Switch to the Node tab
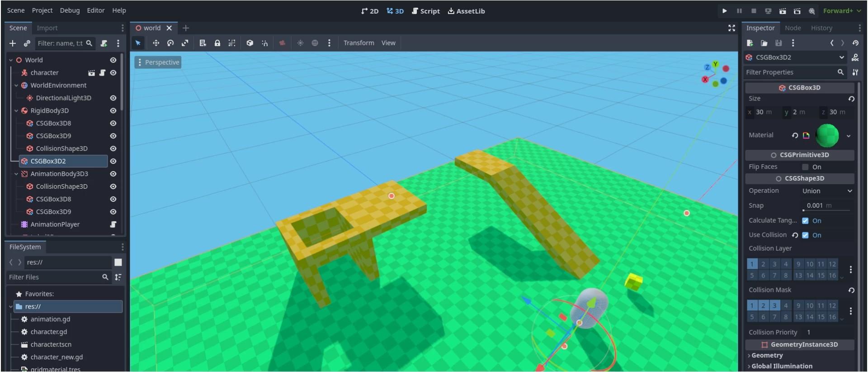 793,28
